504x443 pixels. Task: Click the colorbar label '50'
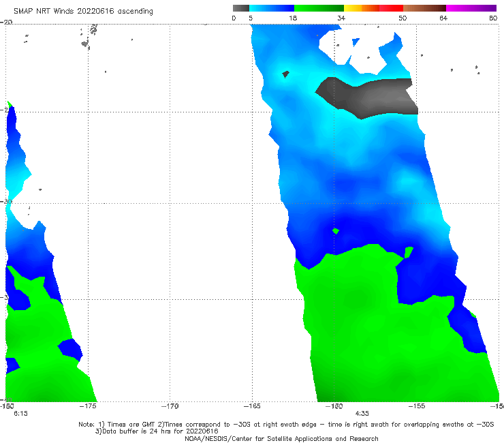[403, 18]
